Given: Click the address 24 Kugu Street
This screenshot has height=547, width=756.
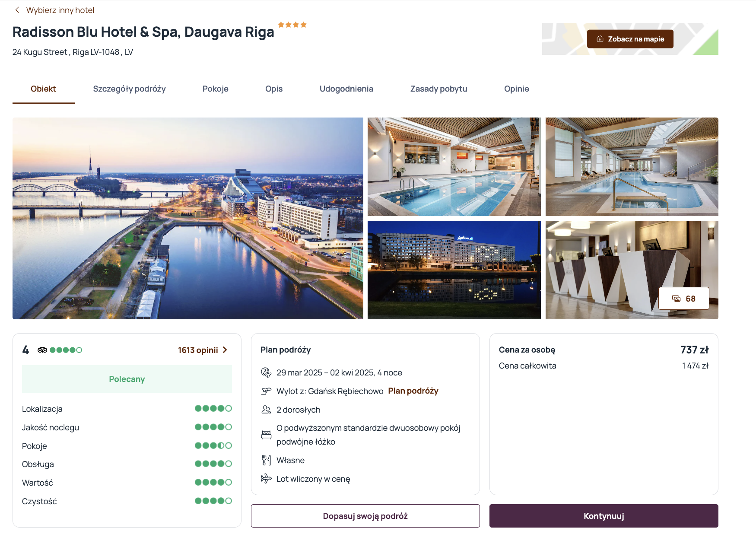Looking at the screenshot, I should [x=73, y=52].
